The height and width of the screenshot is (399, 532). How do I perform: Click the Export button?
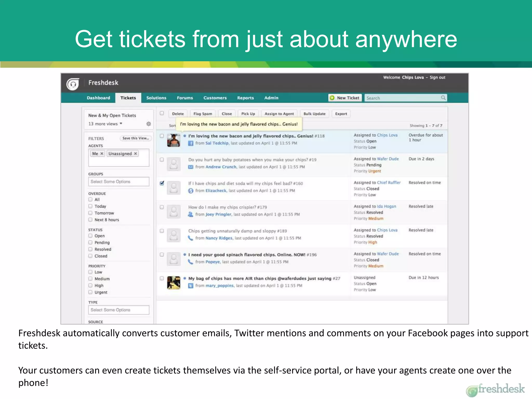(x=341, y=114)
